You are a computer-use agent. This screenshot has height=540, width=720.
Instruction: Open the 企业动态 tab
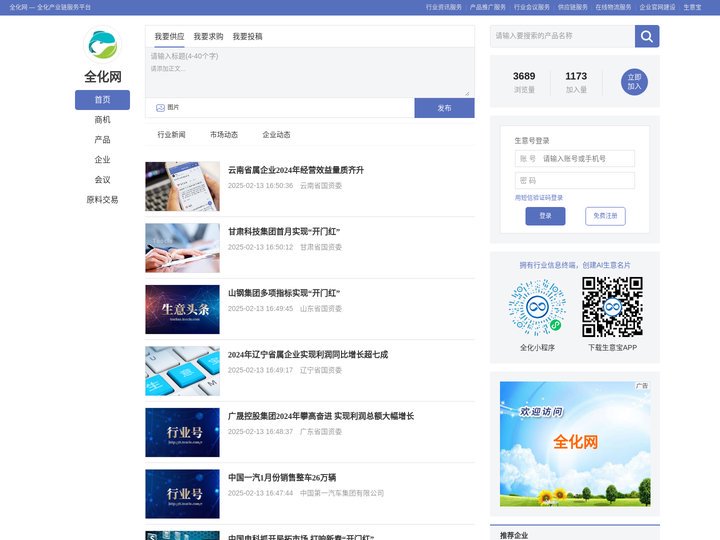(276, 135)
